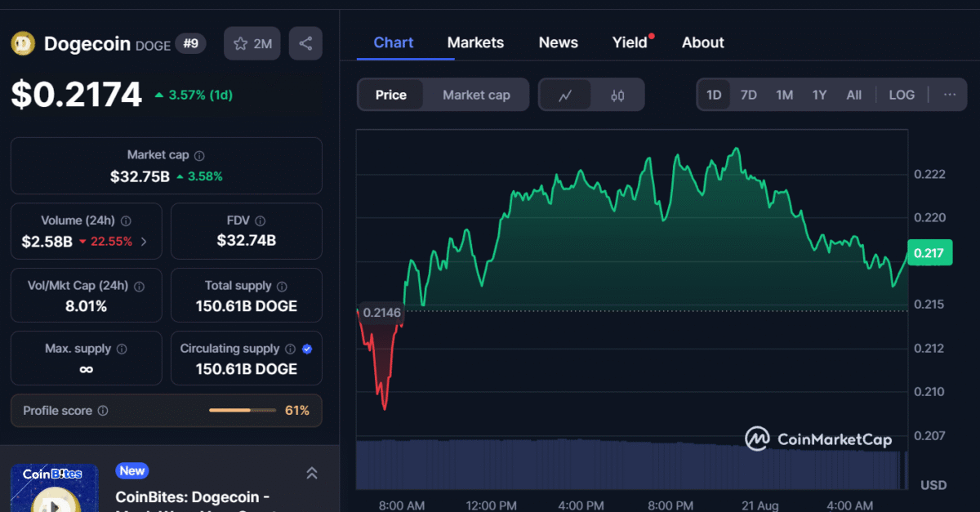Click the CoinBites Dogecoin thumbnail

pyautogui.click(x=55, y=488)
